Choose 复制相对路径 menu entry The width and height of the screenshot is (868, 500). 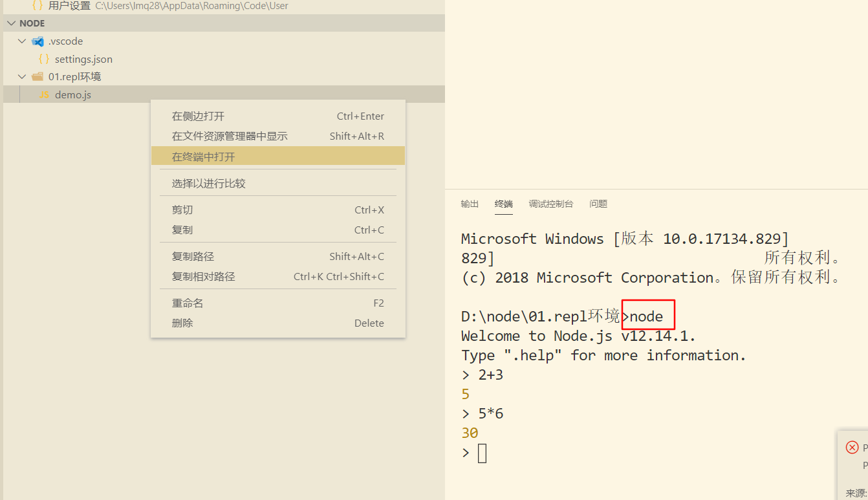[278, 277]
